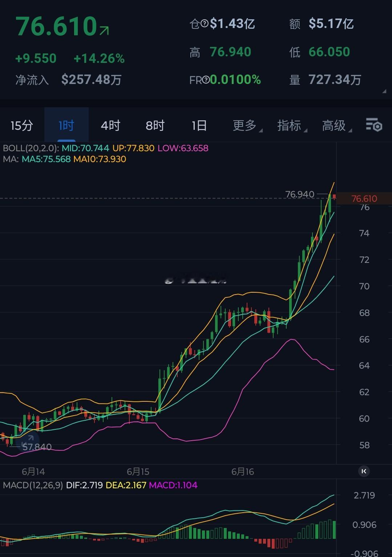
Task: Open the 指标 indicators dropdown
Action: [292, 125]
